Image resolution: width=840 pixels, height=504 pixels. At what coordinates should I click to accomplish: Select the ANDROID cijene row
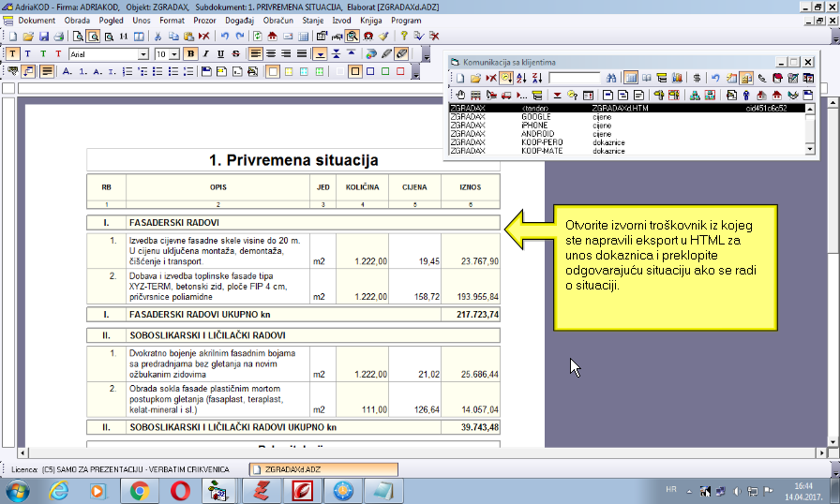pos(626,134)
